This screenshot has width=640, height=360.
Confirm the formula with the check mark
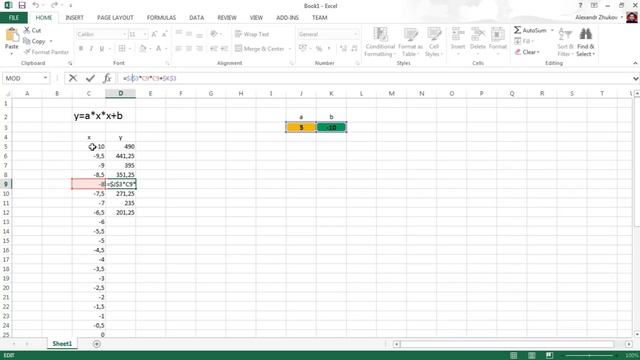pyautogui.click(x=90, y=78)
